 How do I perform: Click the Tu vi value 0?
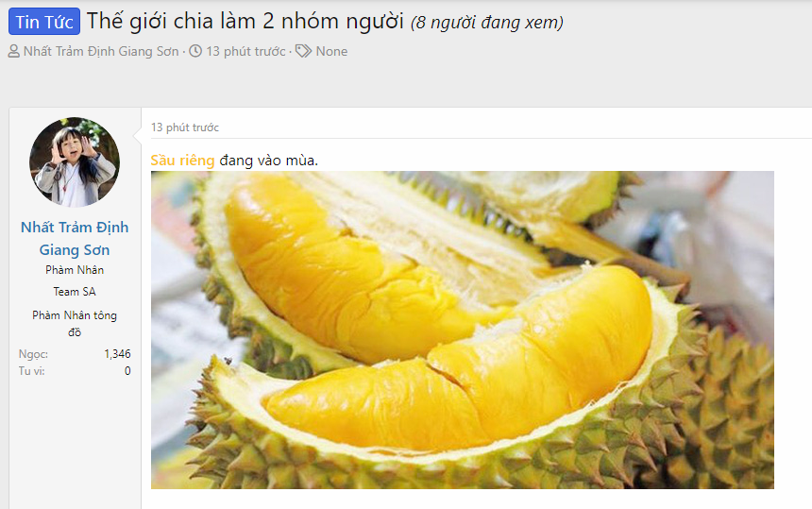tap(127, 371)
